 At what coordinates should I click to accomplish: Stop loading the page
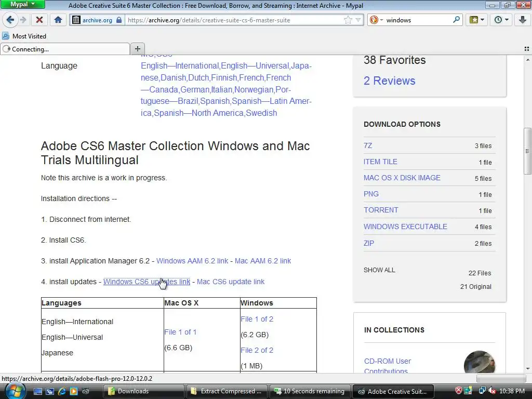39,20
